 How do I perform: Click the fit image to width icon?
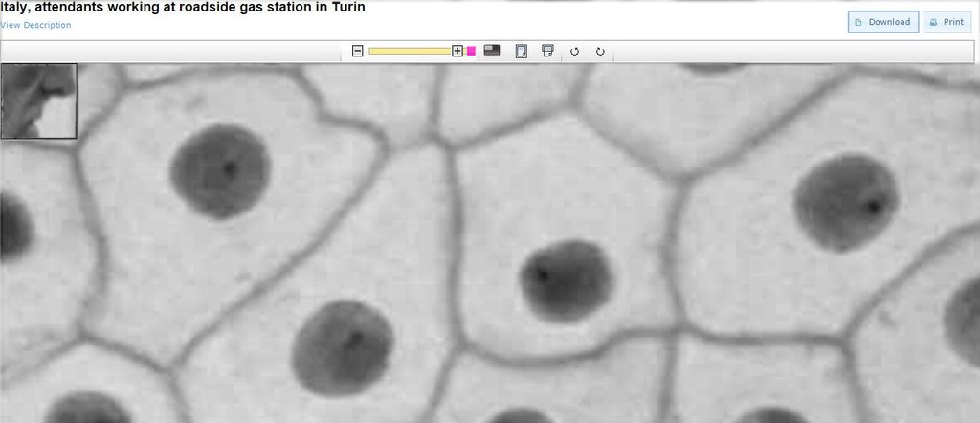coord(547,51)
